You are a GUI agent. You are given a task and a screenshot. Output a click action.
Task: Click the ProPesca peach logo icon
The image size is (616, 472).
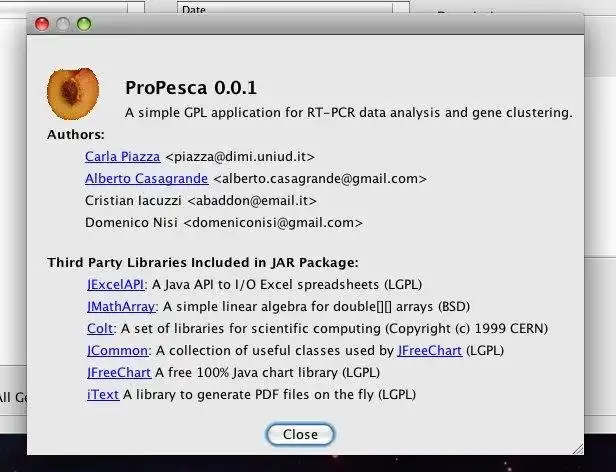73,92
